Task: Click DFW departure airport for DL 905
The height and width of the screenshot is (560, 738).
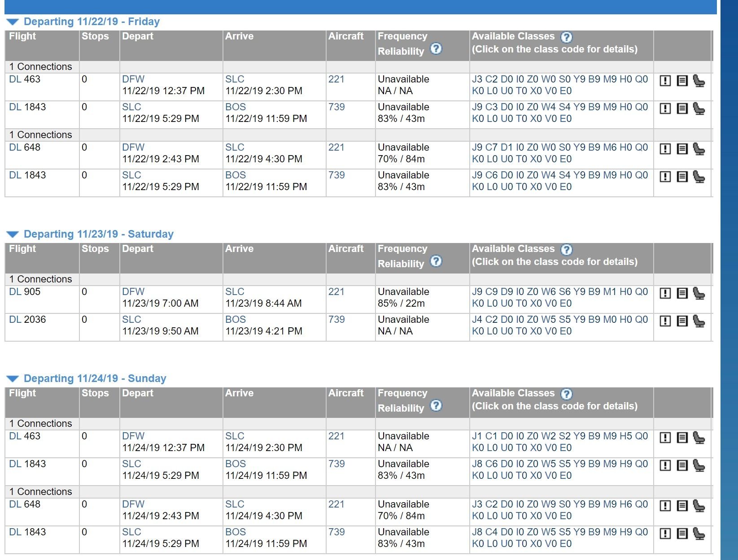Action: tap(133, 292)
